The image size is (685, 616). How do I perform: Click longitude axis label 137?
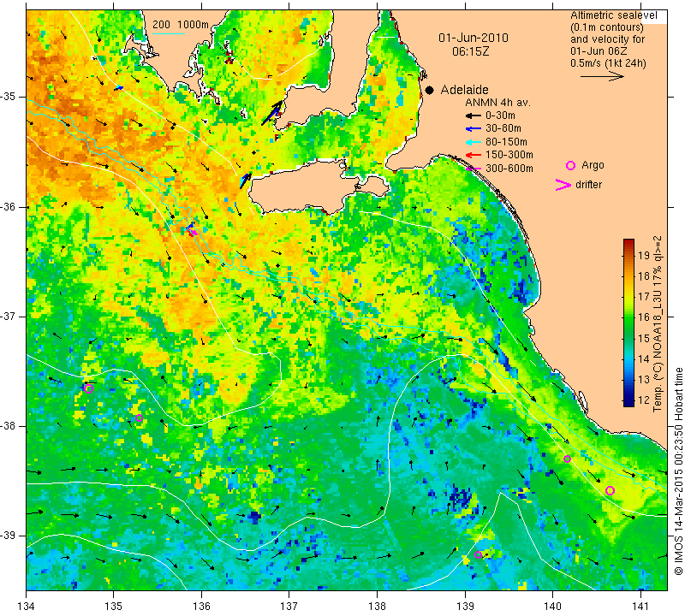(x=289, y=607)
